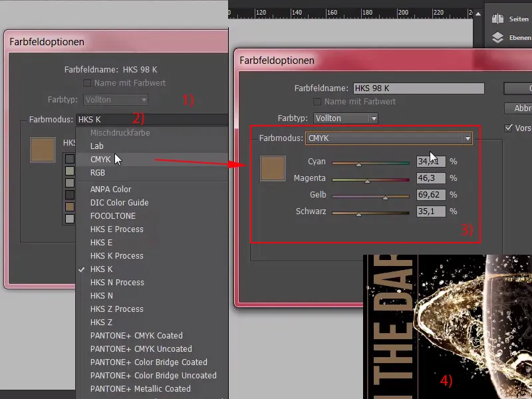Click the ruler scroll-up arrow
Screen dimensions: 532x399
tap(478, 14)
